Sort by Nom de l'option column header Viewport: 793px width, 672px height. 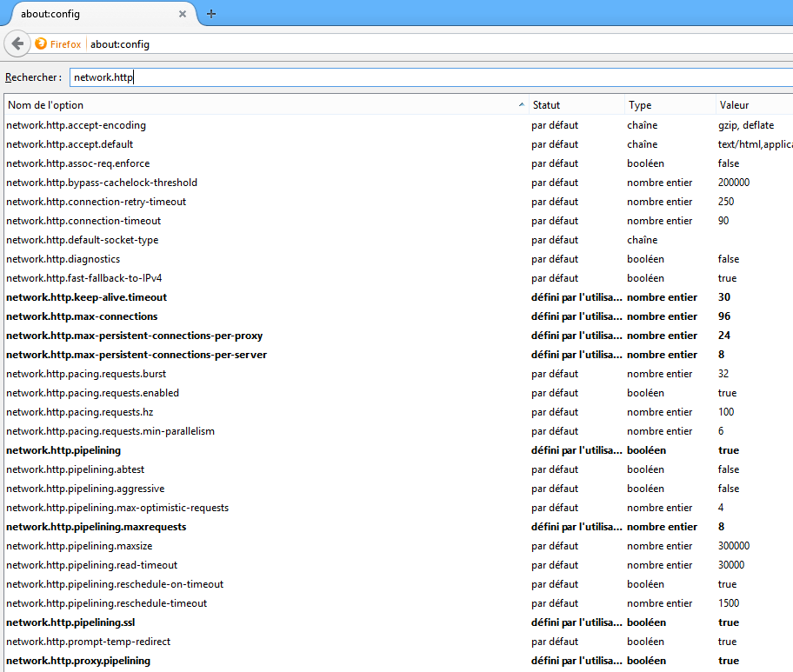[267, 105]
